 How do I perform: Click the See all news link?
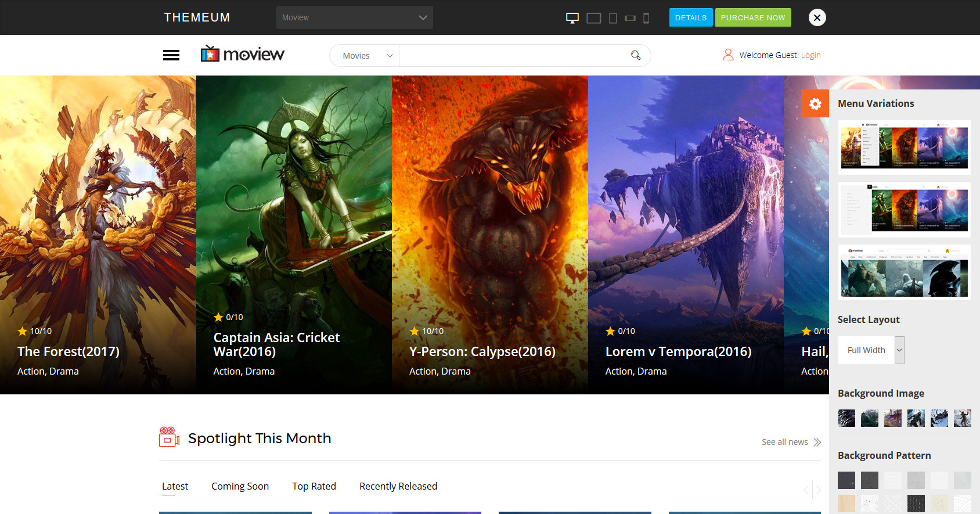click(x=785, y=442)
